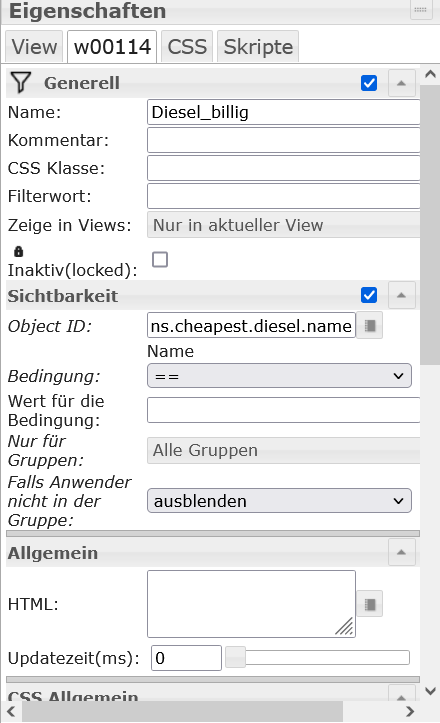Open the 'ausblenden' group action dropdown

point(279,501)
